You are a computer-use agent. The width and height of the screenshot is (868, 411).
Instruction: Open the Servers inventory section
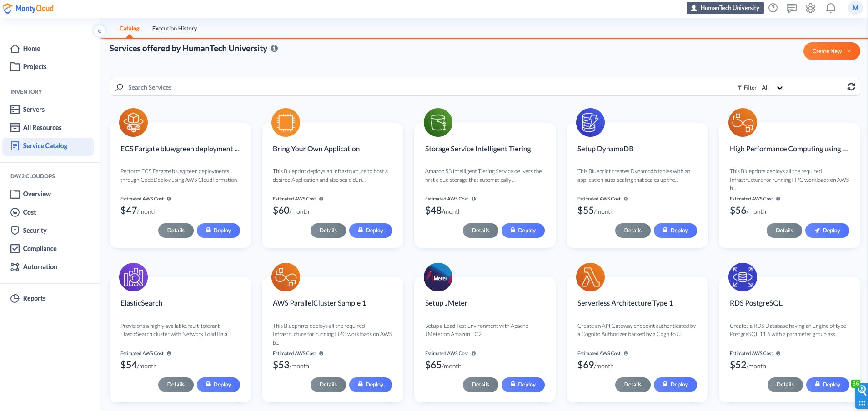(x=34, y=109)
